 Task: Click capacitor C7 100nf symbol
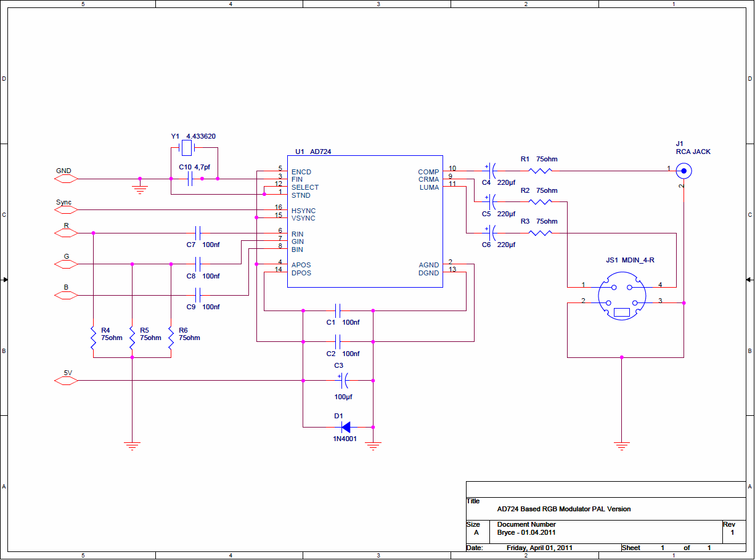click(198, 233)
